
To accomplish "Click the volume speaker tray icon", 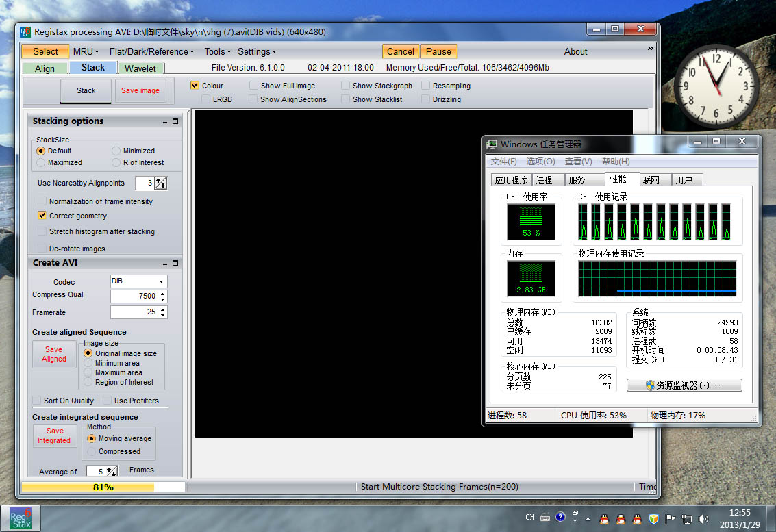I will [x=703, y=518].
